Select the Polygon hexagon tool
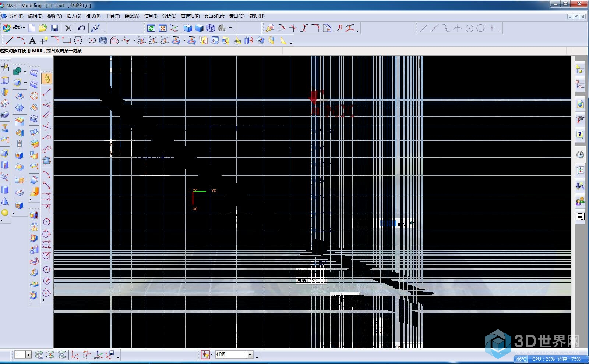589x364 pixels. point(78,40)
